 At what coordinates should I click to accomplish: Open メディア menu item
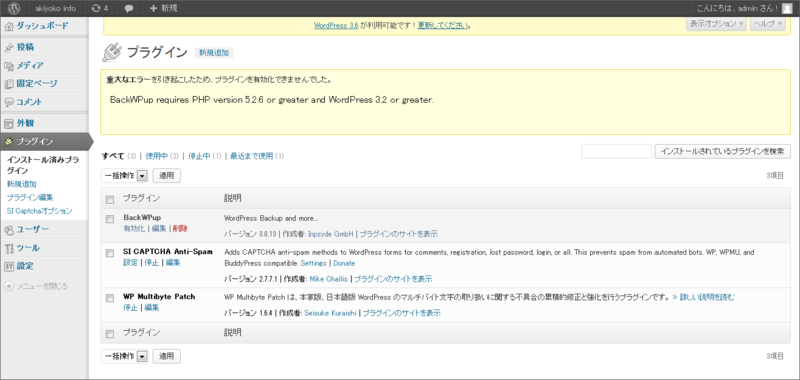[x=30, y=66]
